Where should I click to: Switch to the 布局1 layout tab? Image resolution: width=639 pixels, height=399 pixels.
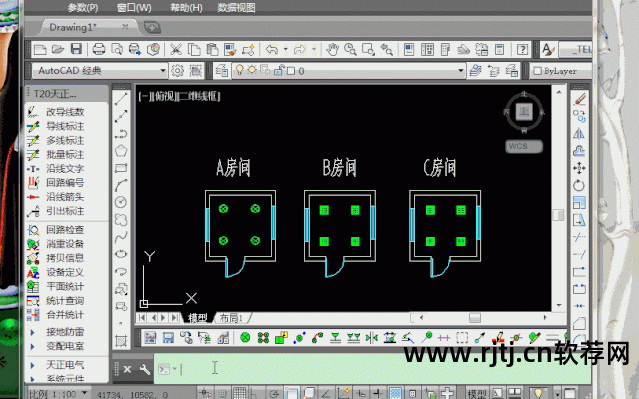(231, 318)
